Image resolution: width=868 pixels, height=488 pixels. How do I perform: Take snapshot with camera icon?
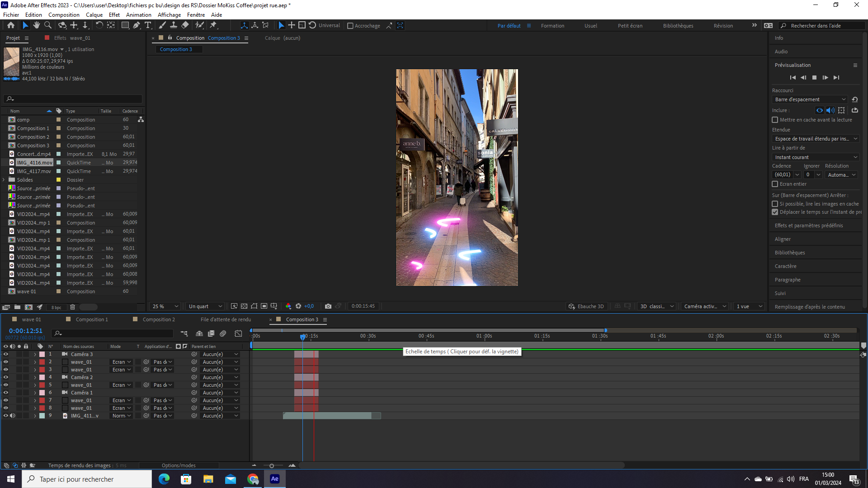click(328, 306)
